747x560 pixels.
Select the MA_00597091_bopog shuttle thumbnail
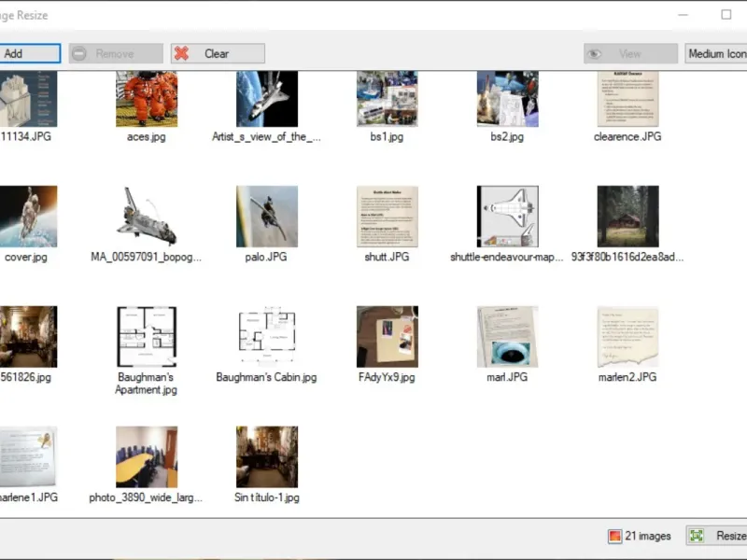(147, 217)
